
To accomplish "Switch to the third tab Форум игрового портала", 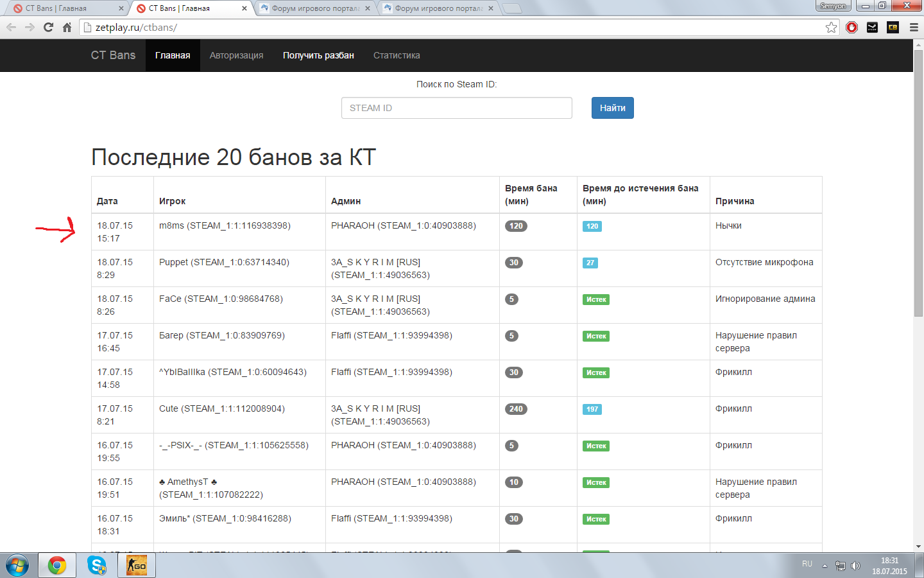I will pos(314,8).
